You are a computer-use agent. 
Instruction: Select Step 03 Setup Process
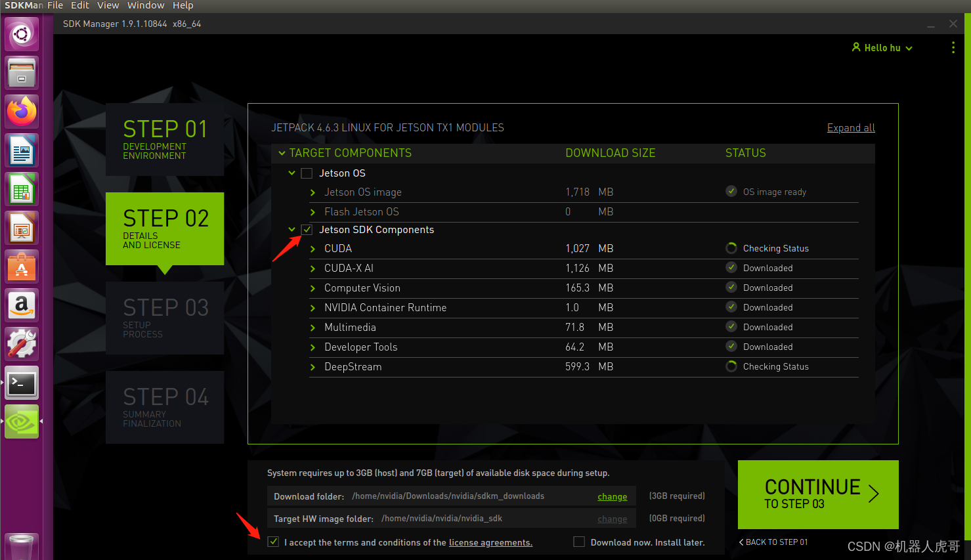pos(165,318)
